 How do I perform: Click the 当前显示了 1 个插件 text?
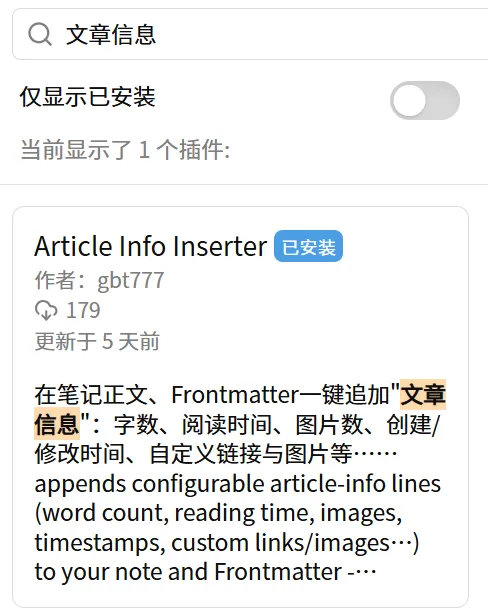coord(125,150)
